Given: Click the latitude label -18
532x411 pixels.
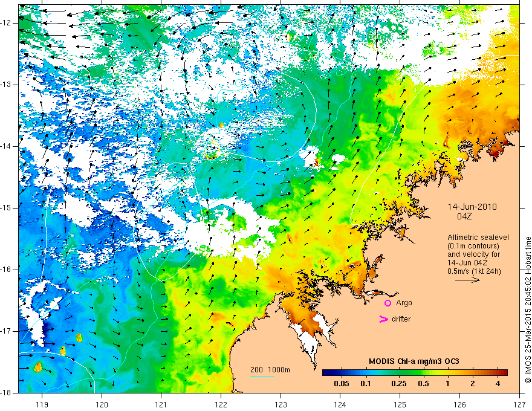Looking at the screenshot, I should pos(7,393).
